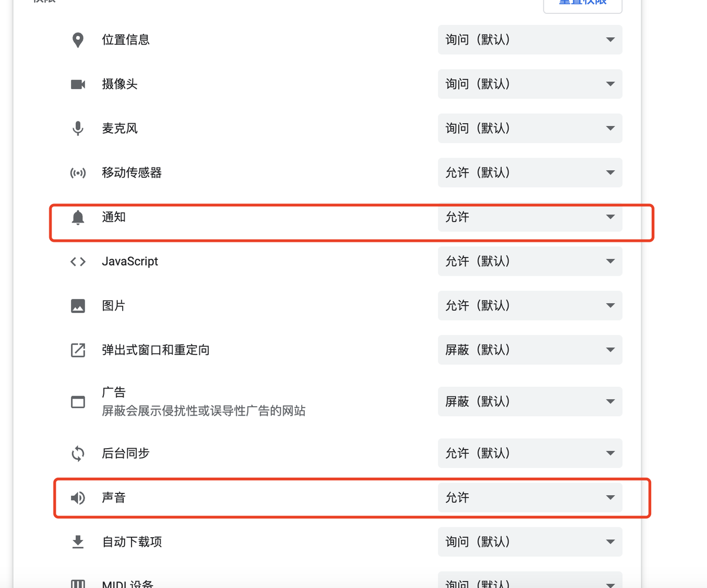The width and height of the screenshot is (707, 588).
Task: Open the 弹出式窗口和重定向 dropdown
Action: [530, 350]
